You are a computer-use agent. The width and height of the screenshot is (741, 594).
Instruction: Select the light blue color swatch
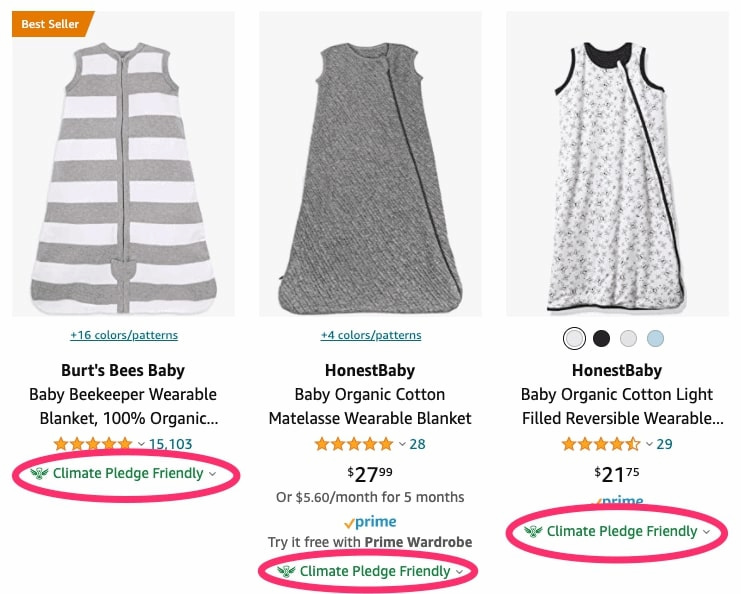[655, 338]
